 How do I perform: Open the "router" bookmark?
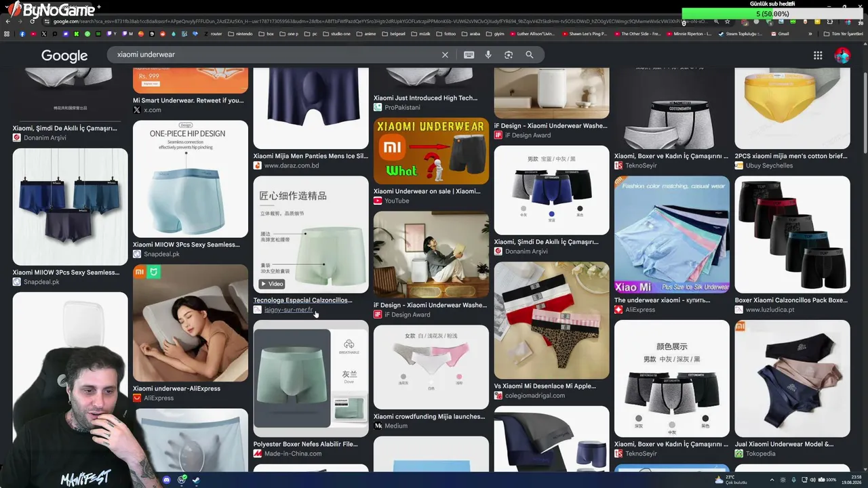pyautogui.click(x=213, y=34)
